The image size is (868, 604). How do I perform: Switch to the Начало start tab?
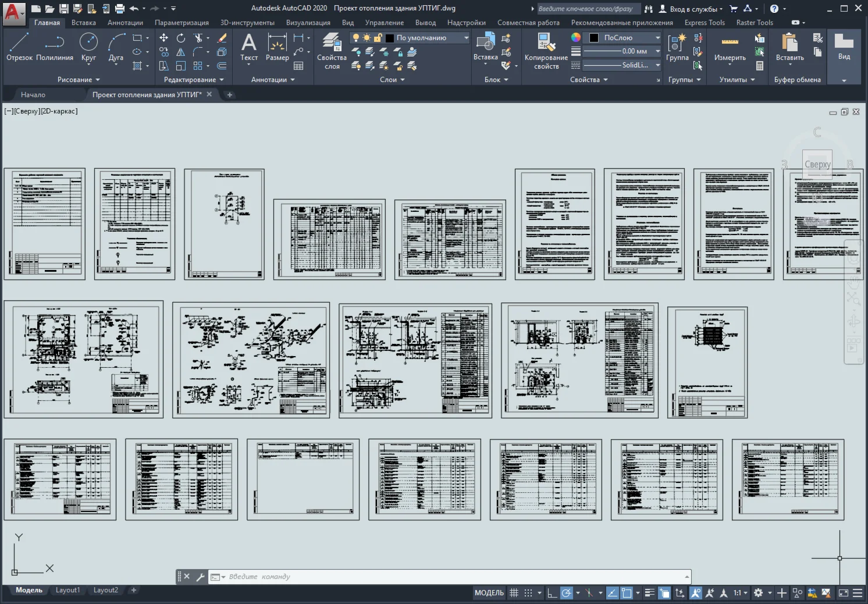[33, 94]
